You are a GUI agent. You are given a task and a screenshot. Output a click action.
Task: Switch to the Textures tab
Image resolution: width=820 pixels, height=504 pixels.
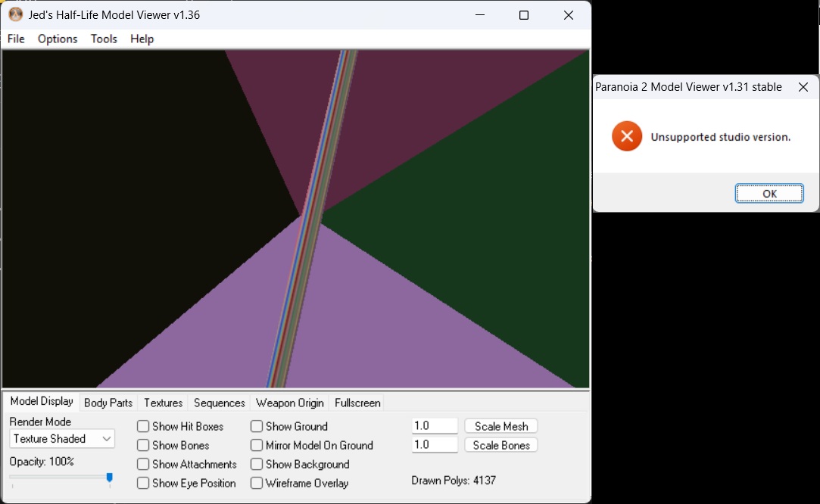pyautogui.click(x=163, y=403)
